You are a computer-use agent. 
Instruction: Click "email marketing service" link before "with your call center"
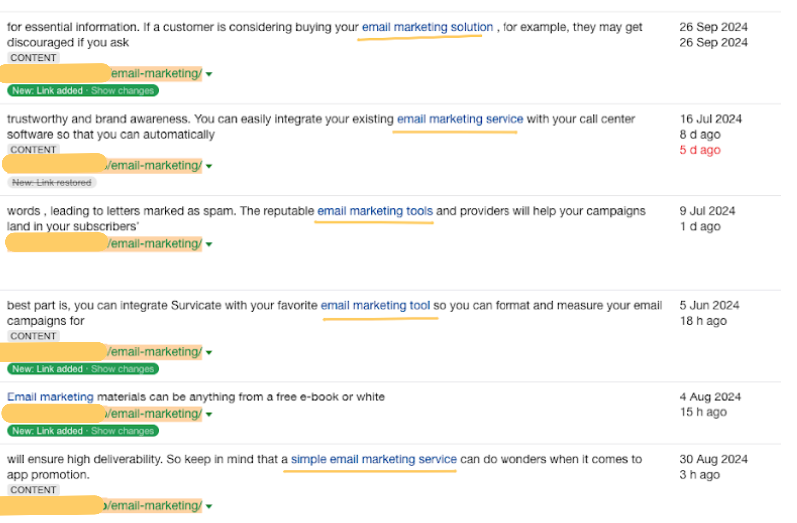(x=459, y=119)
